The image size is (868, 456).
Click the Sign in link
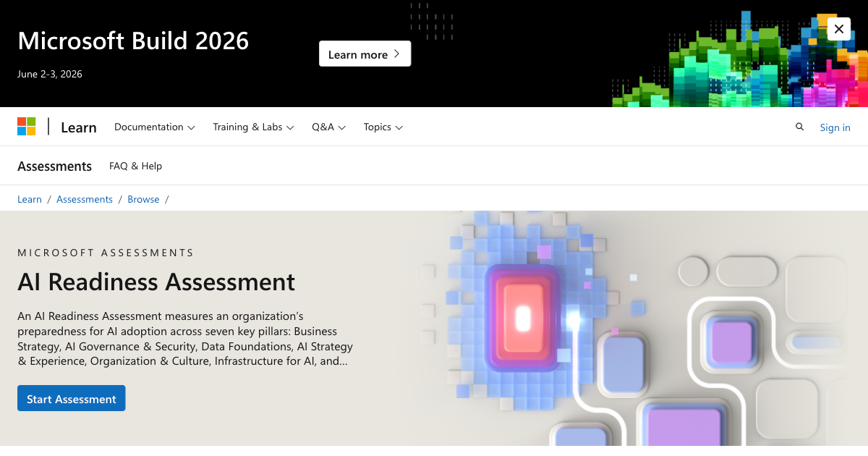pos(835,127)
